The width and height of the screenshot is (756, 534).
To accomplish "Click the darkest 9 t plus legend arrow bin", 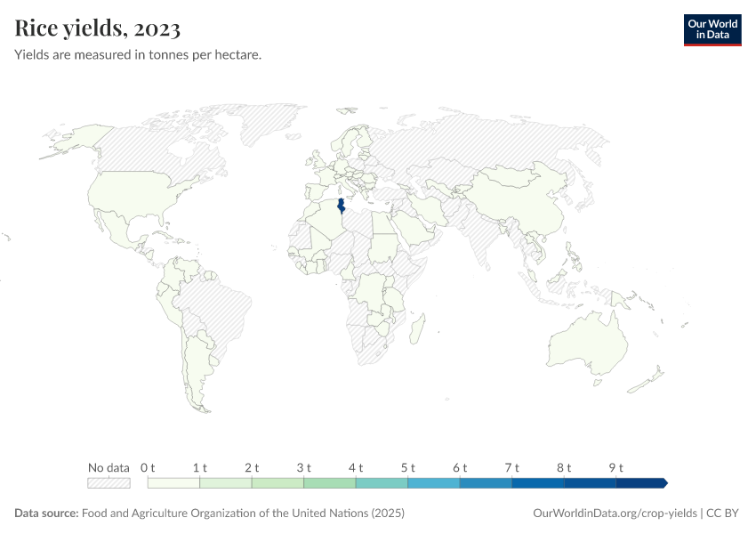I will click(x=640, y=483).
